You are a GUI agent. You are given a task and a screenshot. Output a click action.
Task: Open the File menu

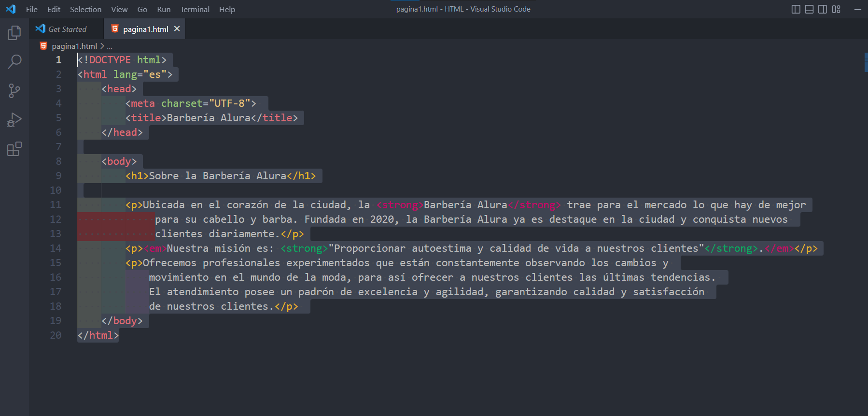coord(32,9)
